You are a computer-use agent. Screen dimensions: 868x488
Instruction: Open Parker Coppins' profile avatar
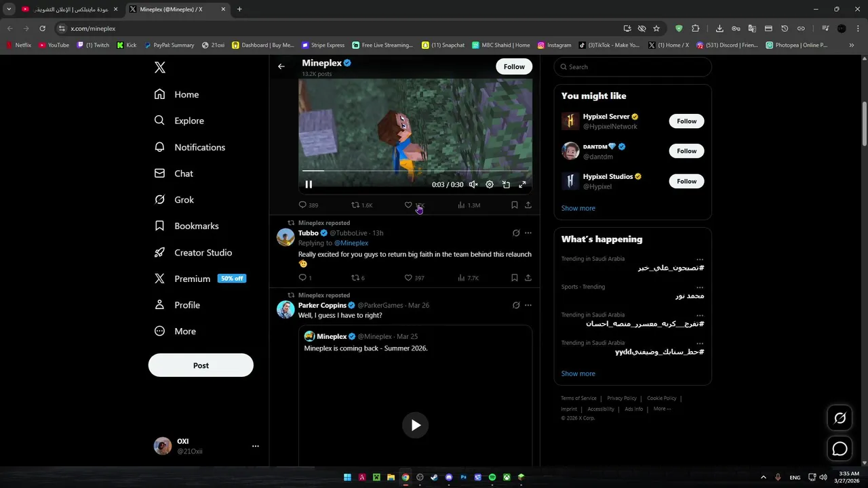click(x=285, y=309)
